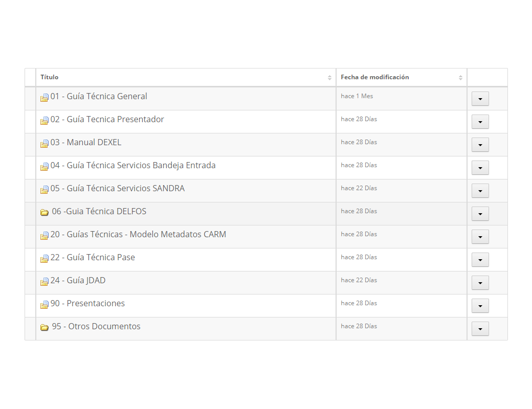Sort by Título using the column sort arrows
The image size is (532, 409).
[x=329, y=78]
